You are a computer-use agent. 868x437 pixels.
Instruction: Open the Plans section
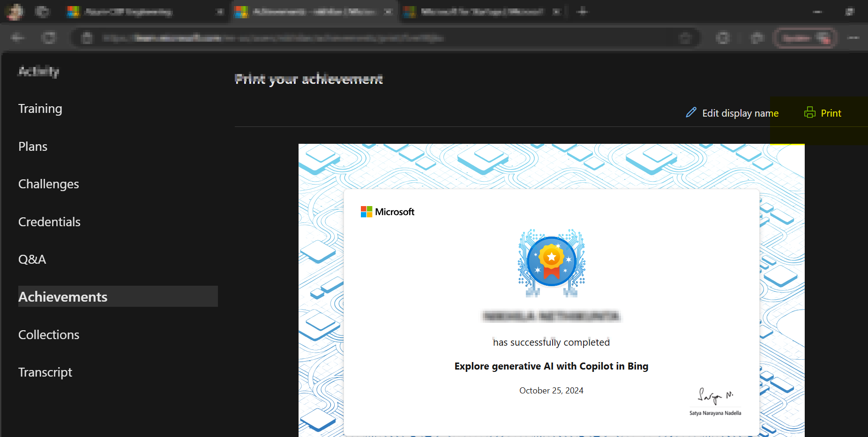coord(33,147)
